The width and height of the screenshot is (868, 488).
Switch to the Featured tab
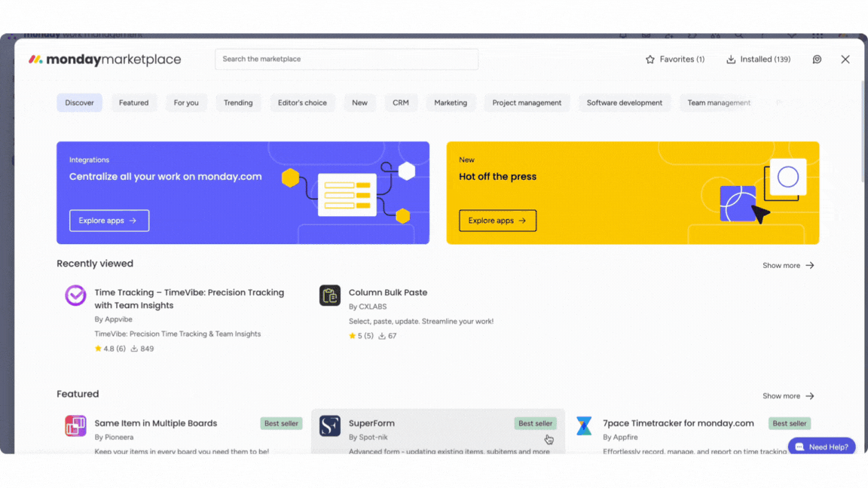133,103
